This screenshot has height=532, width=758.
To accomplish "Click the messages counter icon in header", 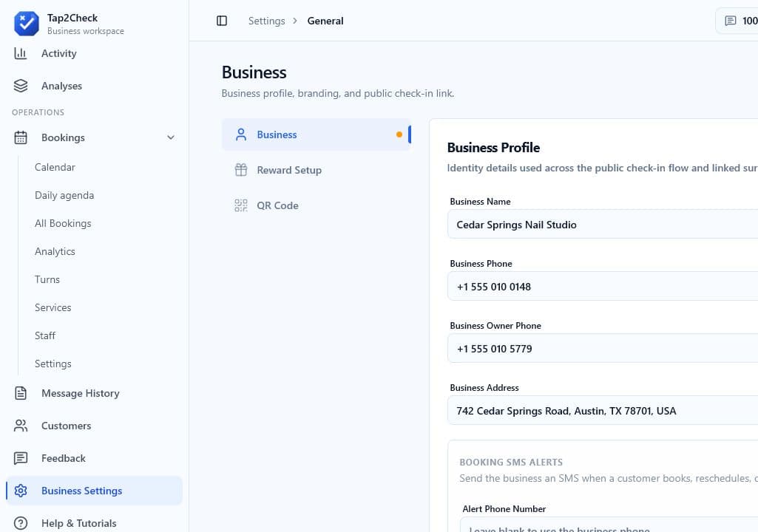I will (x=730, y=20).
